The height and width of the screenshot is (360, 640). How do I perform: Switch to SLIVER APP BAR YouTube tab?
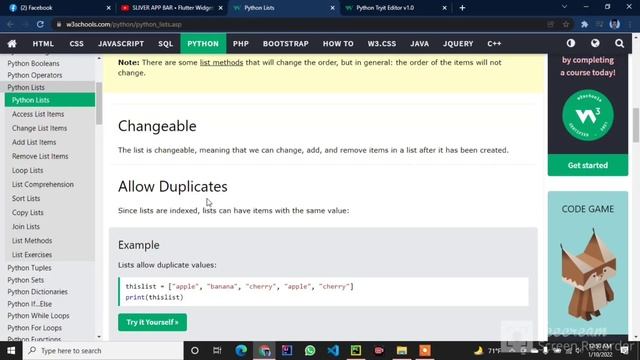171,8
